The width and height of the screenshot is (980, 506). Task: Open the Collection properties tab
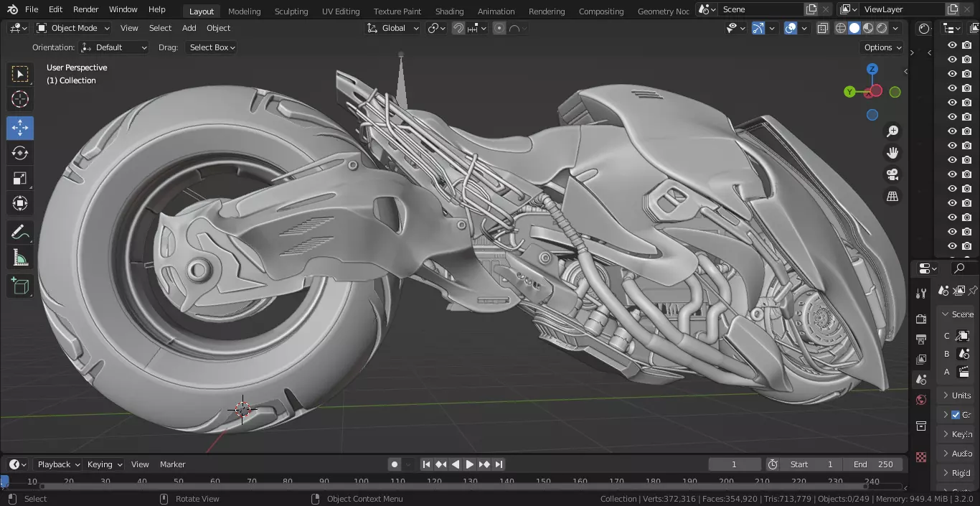coord(922,426)
